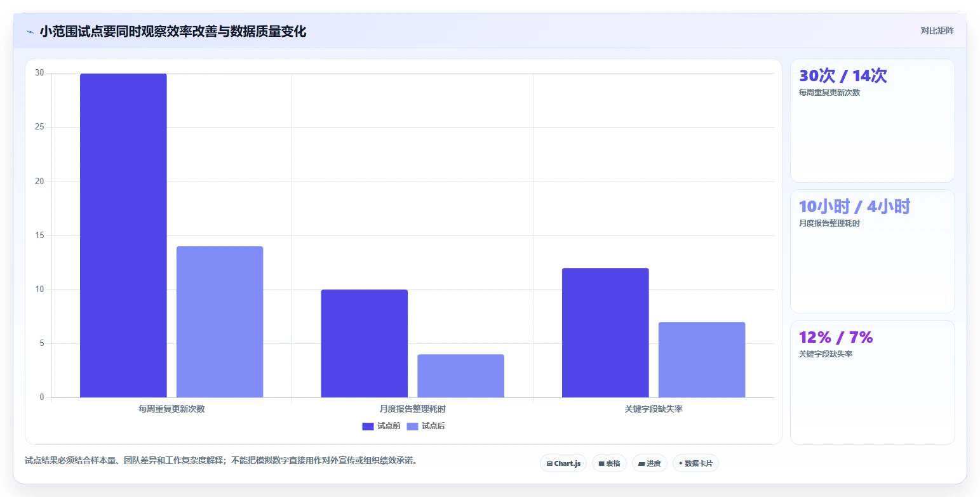The height and width of the screenshot is (497, 980).
Task: Click the 每周重复更新次数 card caption
Action: (x=829, y=93)
